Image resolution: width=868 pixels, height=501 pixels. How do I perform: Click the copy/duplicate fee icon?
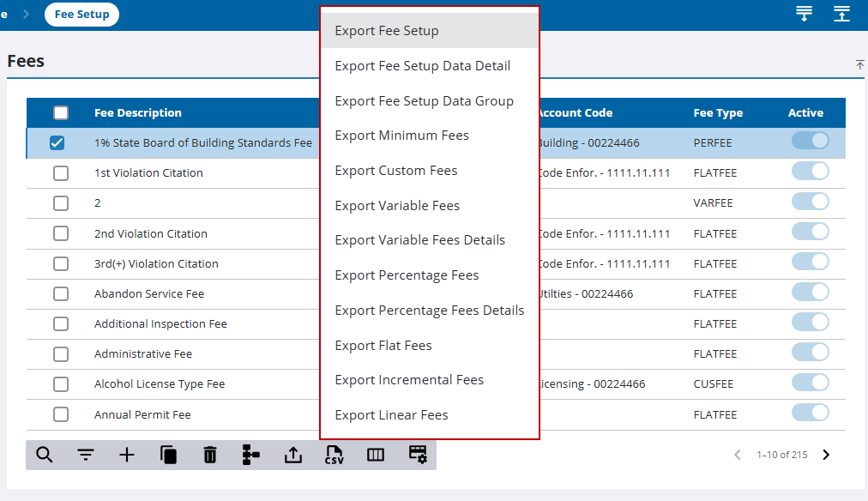(x=169, y=455)
